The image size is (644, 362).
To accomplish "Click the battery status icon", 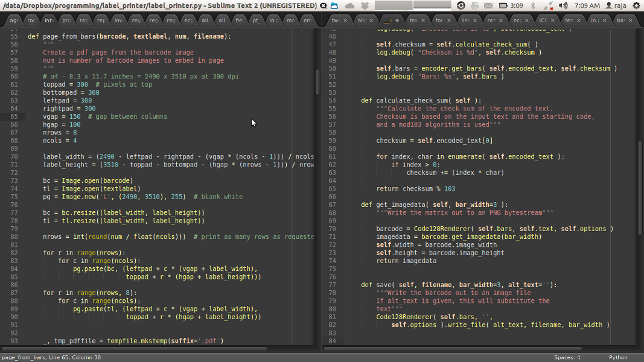I will click(x=502, y=5).
